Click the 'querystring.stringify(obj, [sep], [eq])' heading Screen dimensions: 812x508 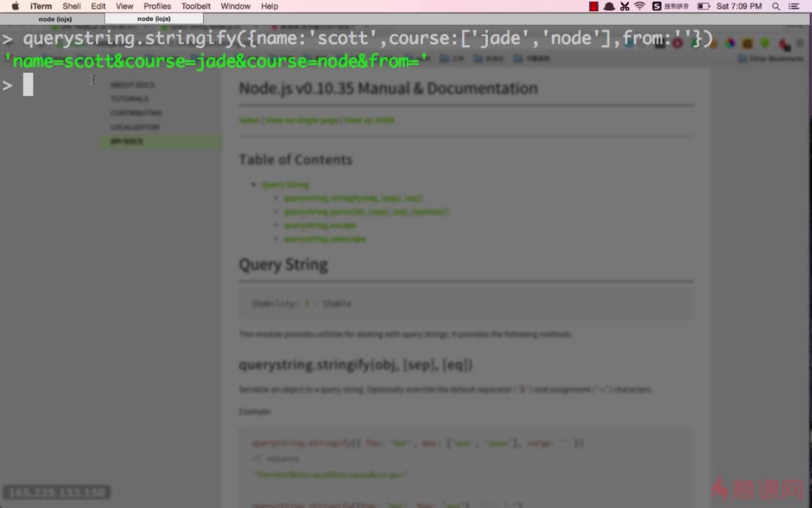click(355, 364)
